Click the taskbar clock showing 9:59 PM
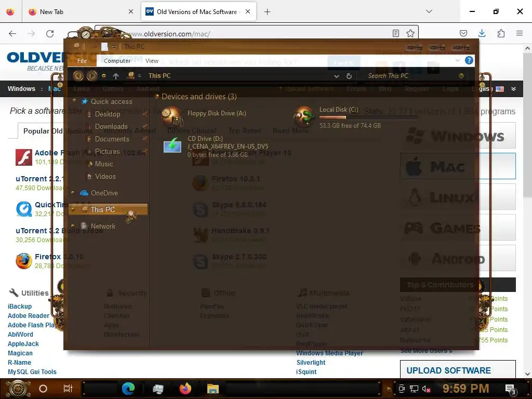 pos(465,389)
